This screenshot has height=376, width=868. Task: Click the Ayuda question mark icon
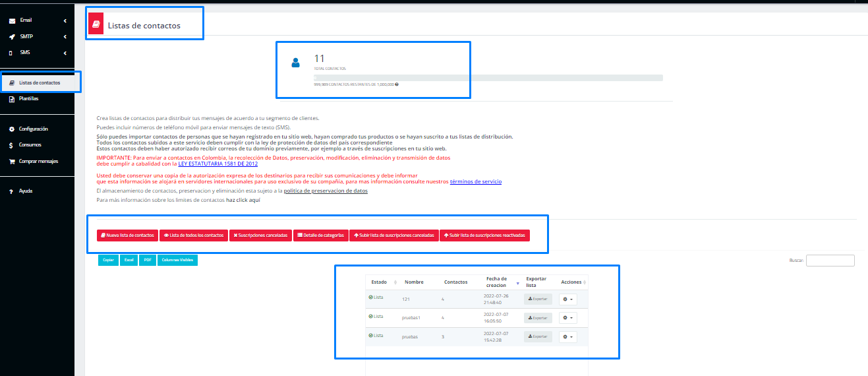coord(12,191)
